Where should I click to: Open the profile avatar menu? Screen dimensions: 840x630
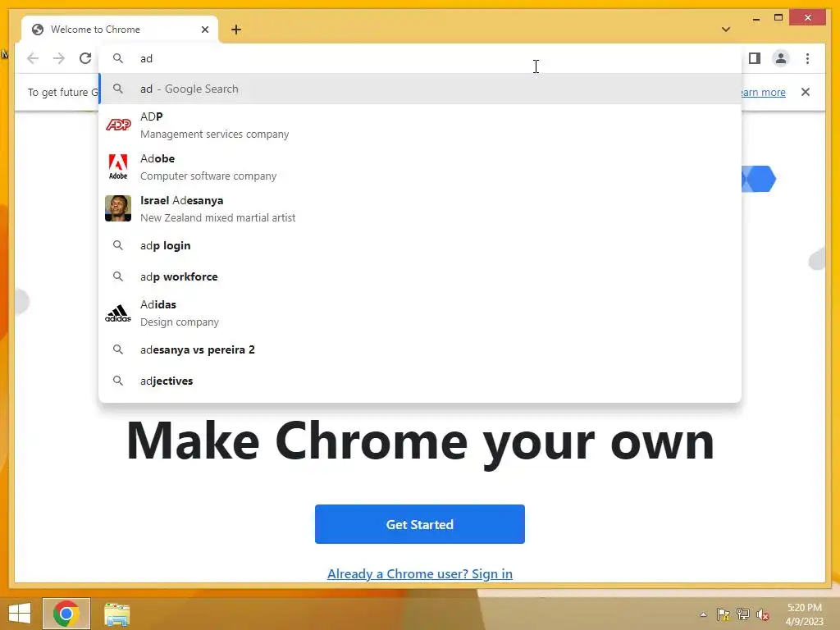(x=781, y=58)
